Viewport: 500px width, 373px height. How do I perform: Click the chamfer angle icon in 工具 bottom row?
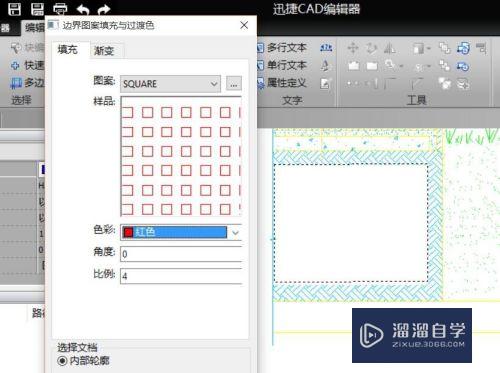click(x=417, y=83)
